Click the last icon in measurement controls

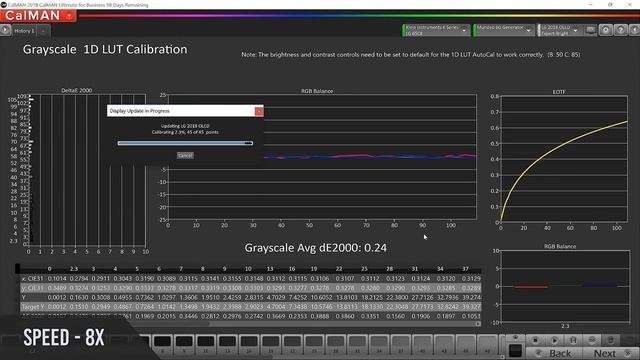(x=611, y=340)
